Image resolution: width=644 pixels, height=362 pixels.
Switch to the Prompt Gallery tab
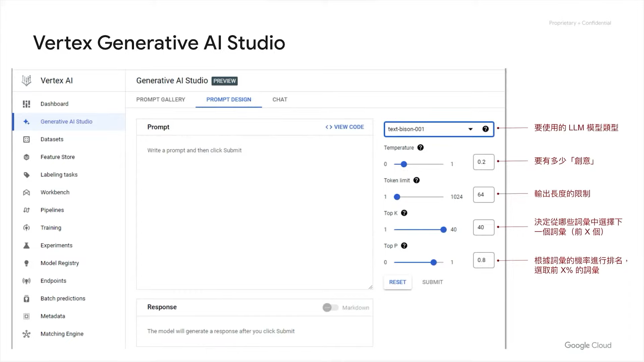160,100
